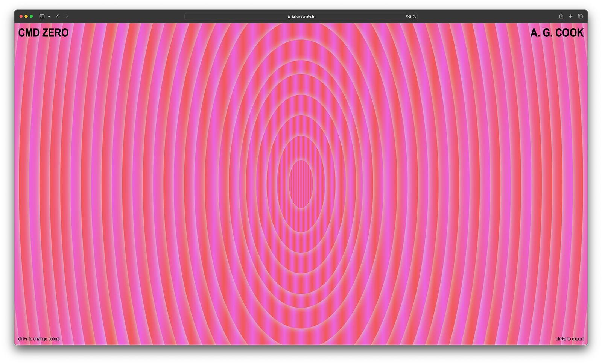Click the juliendonato.fr address bar
The height and width of the screenshot is (364, 602).
tap(301, 17)
